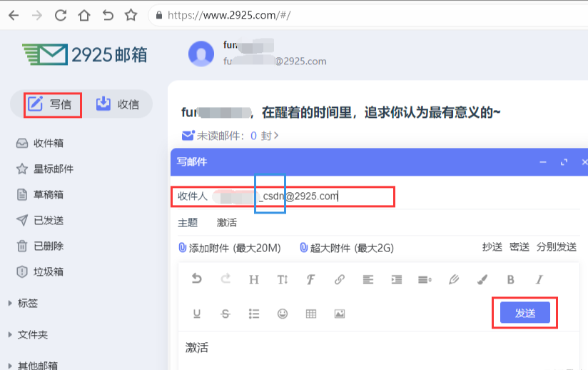Open the 草稿箱 folder
588x370 pixels.
point(48,194)
